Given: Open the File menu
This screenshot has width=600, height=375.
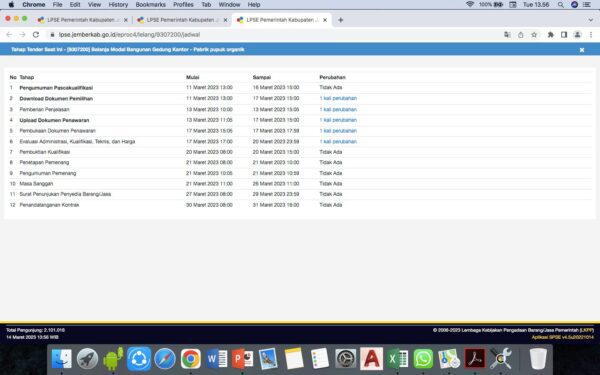Looking at the screenshot, I should (x=57, y=5).
